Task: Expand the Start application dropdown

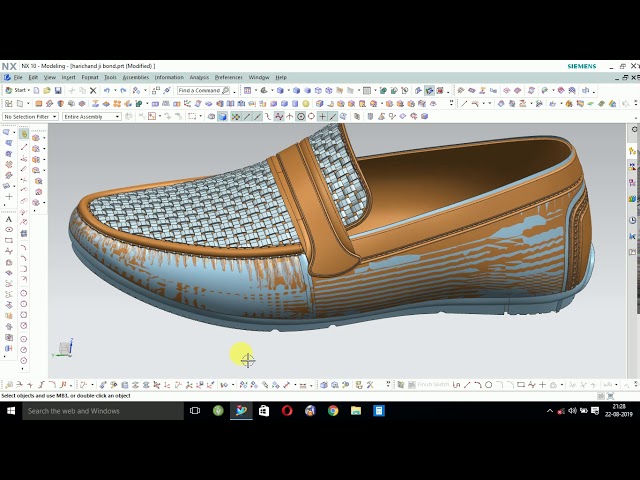Action: pos(29,91)
